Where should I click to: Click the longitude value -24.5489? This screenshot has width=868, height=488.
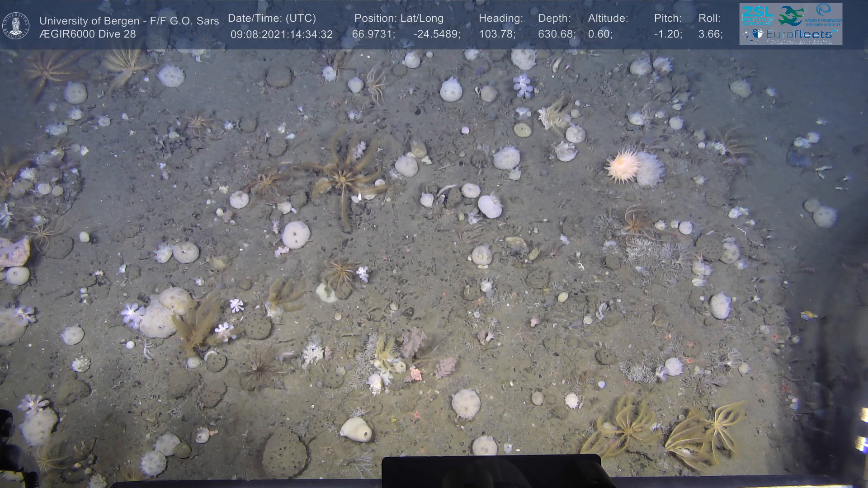pyautogui.click(x=436, y=34)
